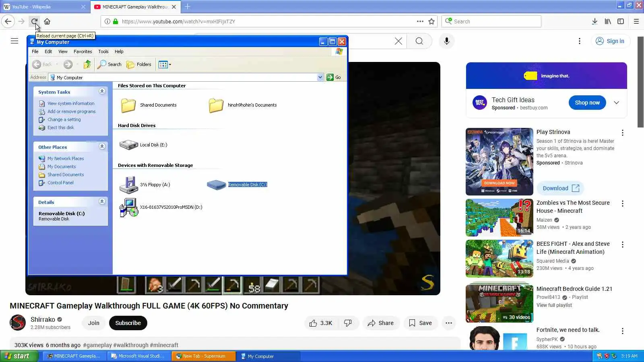
Task: Toggle Folders pane in My Computer
Action: 139,64
